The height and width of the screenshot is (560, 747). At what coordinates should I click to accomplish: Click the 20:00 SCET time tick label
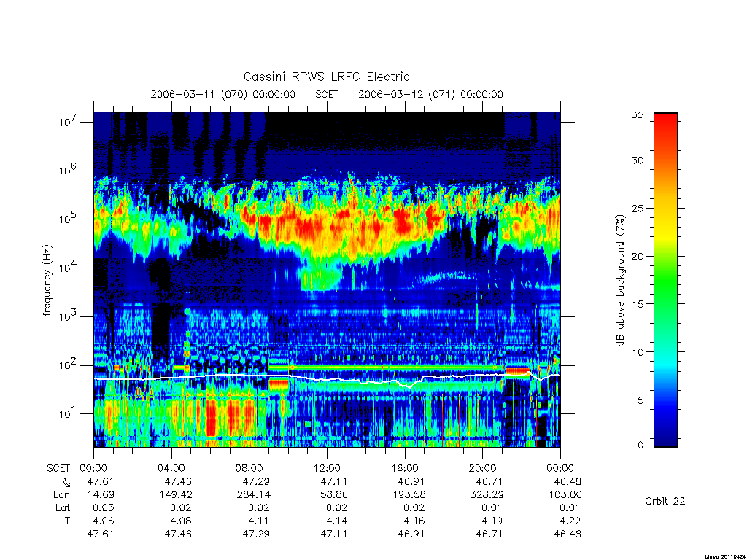(x=483, y=468)
